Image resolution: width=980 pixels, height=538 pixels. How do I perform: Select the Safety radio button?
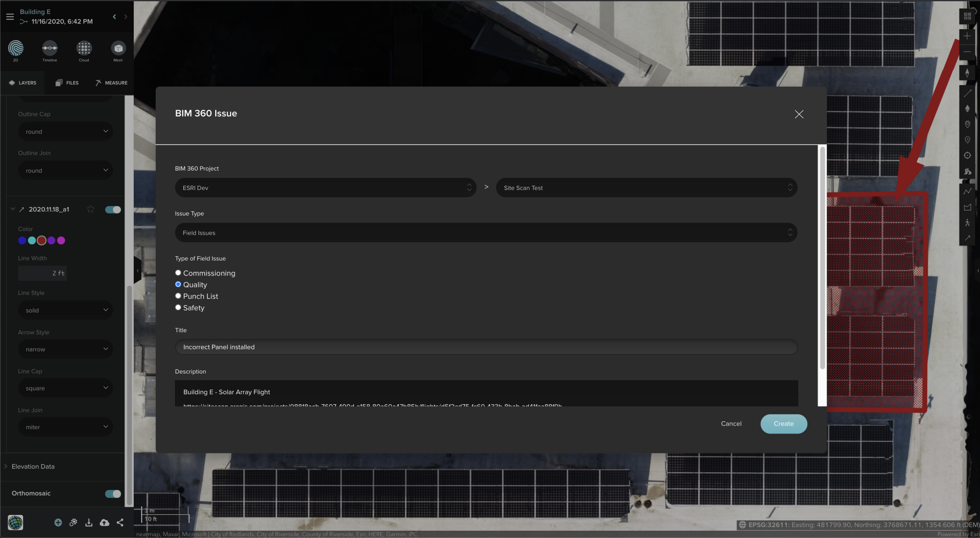tap(178, 307)
